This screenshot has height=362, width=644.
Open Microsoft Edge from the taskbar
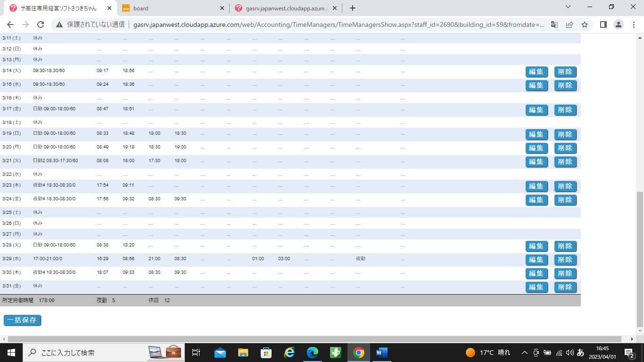point(313,353)
